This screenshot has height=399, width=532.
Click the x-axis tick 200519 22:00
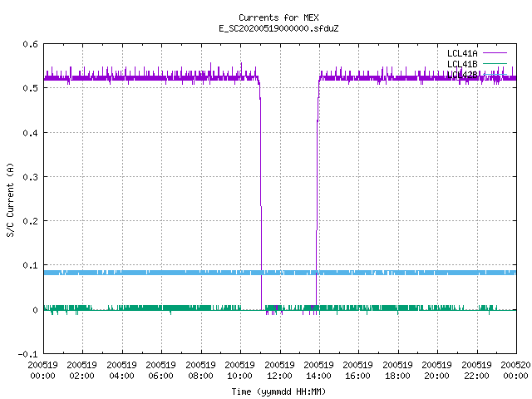pos(476,371)
